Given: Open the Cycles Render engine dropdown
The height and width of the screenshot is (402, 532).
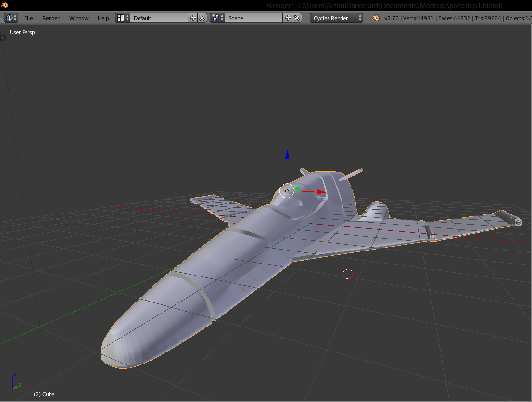Looking at the screenshot, I should click(336, 18).
